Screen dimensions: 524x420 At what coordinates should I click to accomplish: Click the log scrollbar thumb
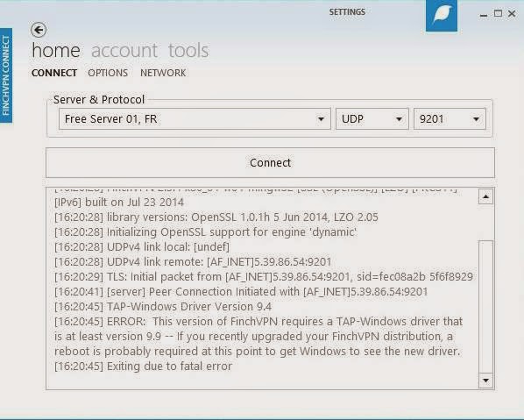pyautogui.click(x=485, y=306)
